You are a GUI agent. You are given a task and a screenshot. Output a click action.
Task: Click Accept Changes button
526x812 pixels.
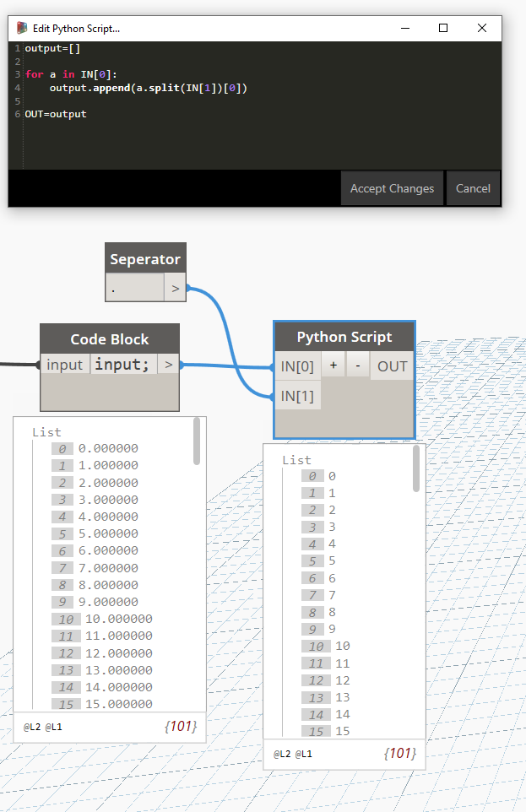[392, 188]
